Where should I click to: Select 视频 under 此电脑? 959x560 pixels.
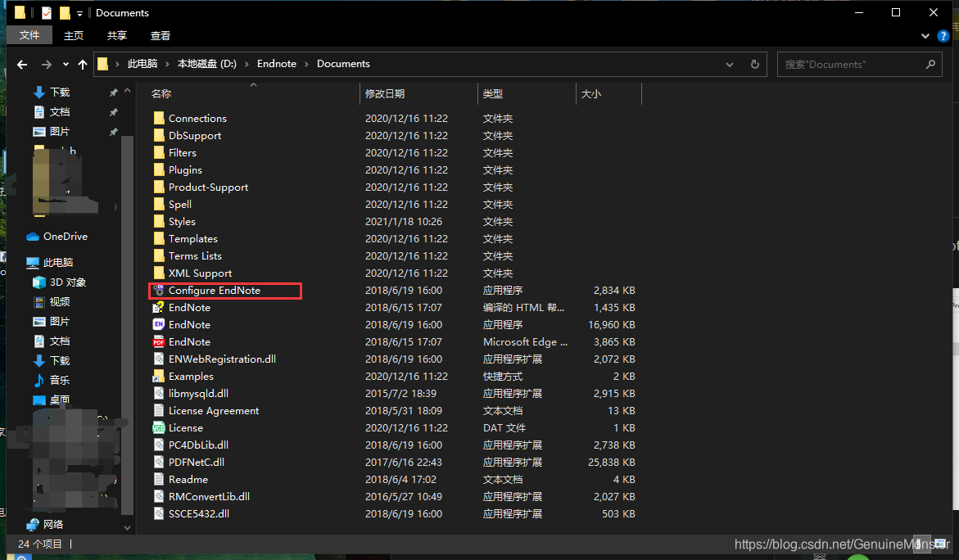(52, 302)
